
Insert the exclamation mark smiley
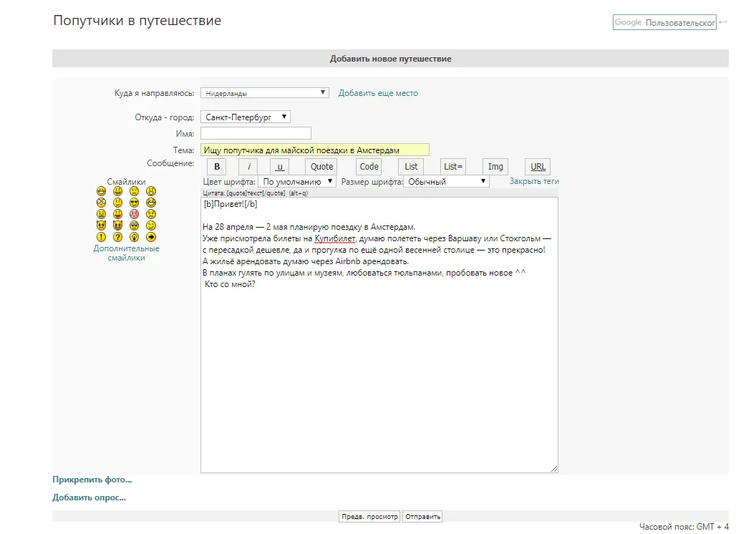(x=101, y=237)
